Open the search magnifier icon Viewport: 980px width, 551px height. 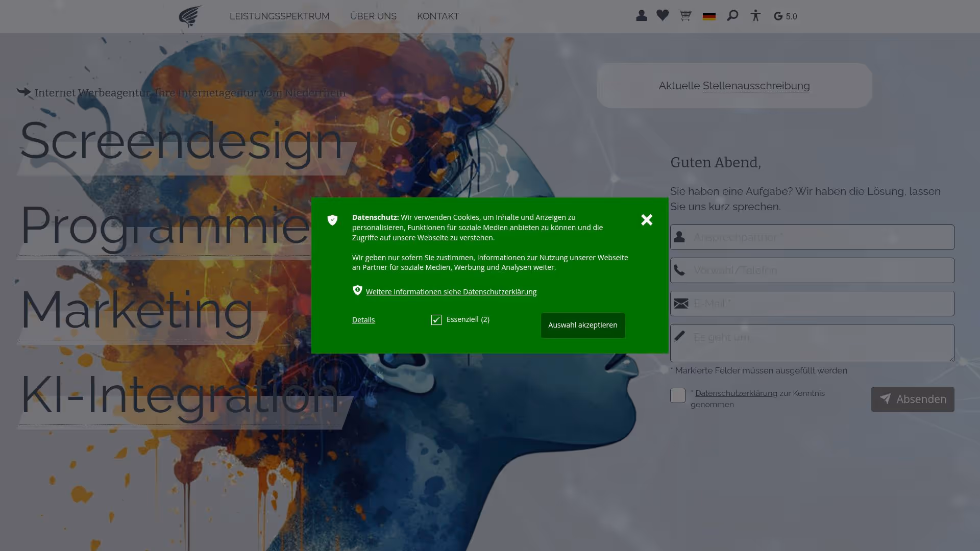pyautogui.click(x=732, y=16)
